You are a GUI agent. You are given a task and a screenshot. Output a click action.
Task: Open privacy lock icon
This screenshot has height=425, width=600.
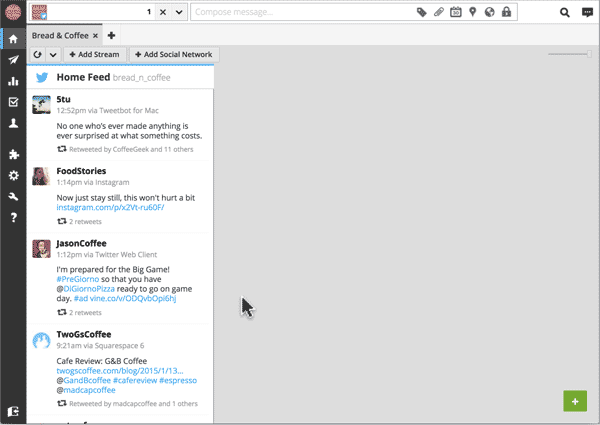pyautogui.click(x=506, y=12)
